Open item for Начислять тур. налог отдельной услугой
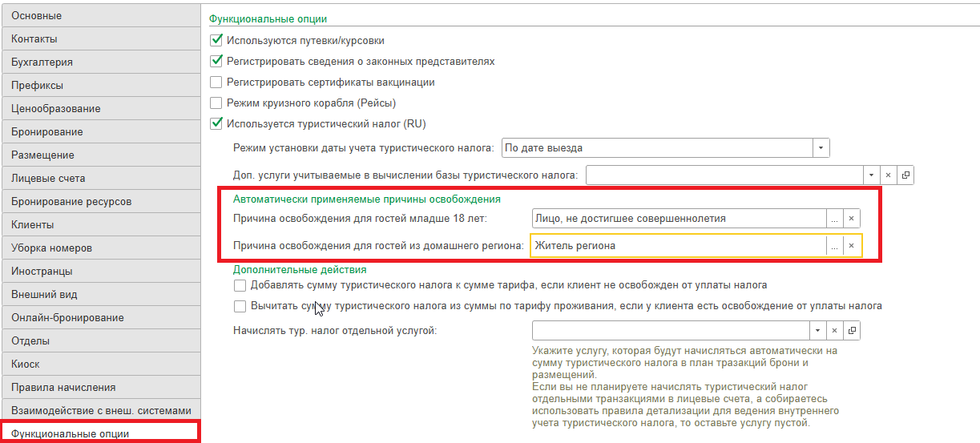This screenshot has width=980, height=443. pyautogui.click(x=851, y=330)
